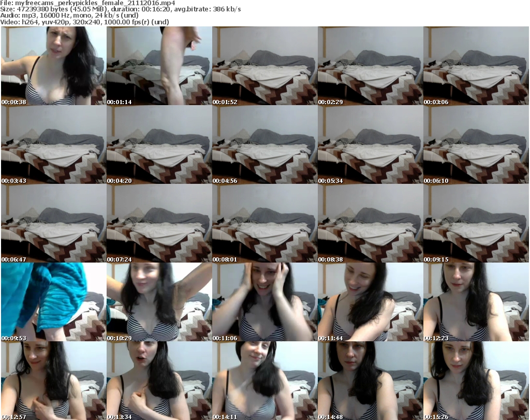Select the thumbnail timestamped 00:00:38
The width and height of the screenshot is (530, 420).
(53, 66)
